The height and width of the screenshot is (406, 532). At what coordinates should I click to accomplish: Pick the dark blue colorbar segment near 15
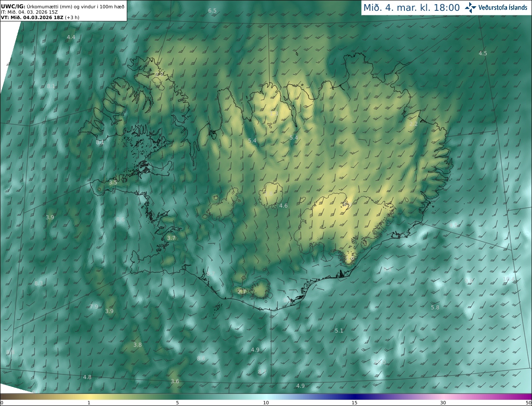(355, 396)
